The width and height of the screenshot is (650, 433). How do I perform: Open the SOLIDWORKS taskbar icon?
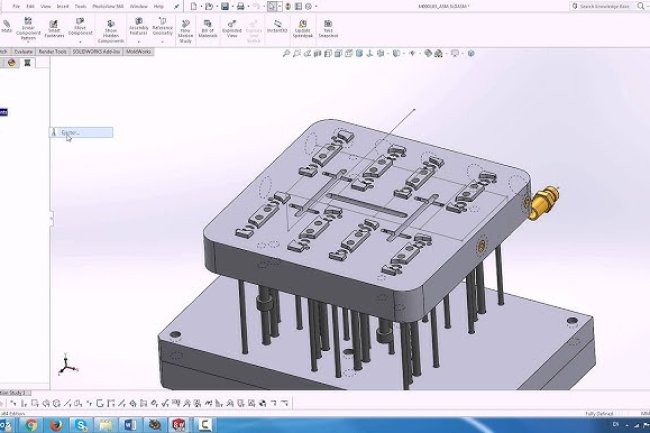coord(179,425)
